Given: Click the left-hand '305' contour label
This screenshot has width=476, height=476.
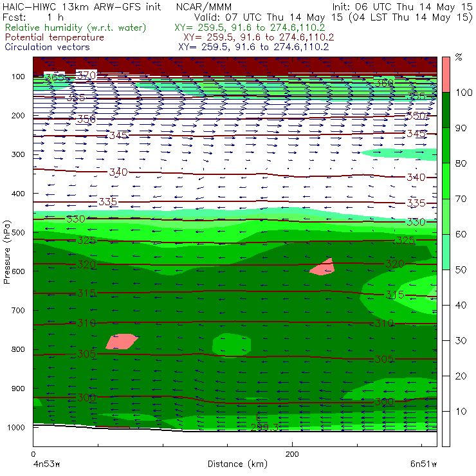Looking at the screenshot, I should coord(87,354).
